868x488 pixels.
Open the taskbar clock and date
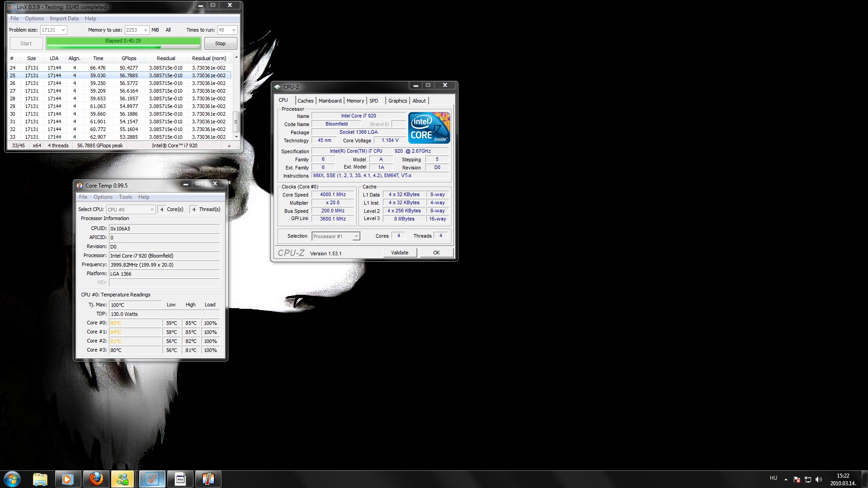843,479
